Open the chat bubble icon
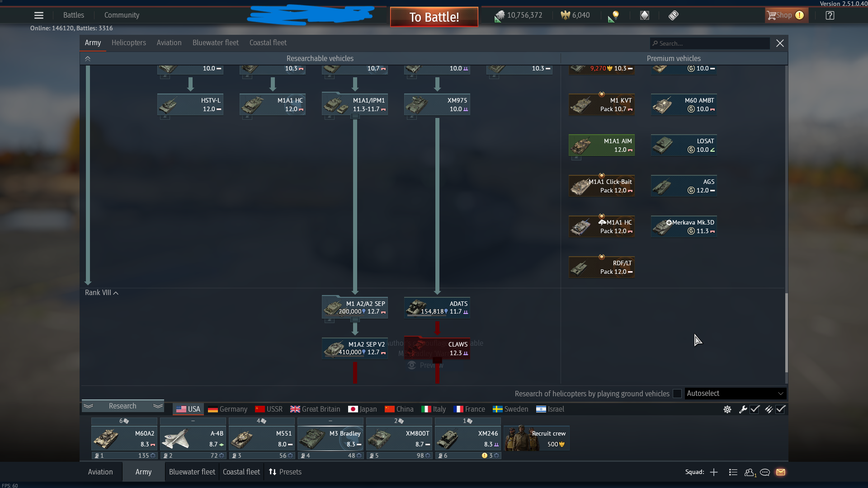Image resolution: width=868 pixels, height=488 pixels. click(x=765, y=472)
